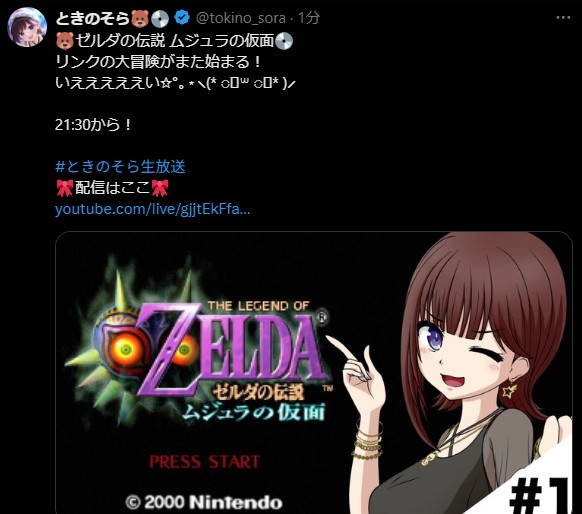
Task: Open the three-dot more options menu
Action: (x=563, y=17)
